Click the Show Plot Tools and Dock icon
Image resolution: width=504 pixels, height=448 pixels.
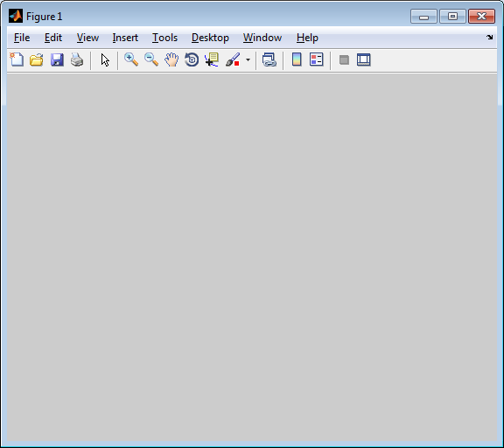(x=363, y=59)
